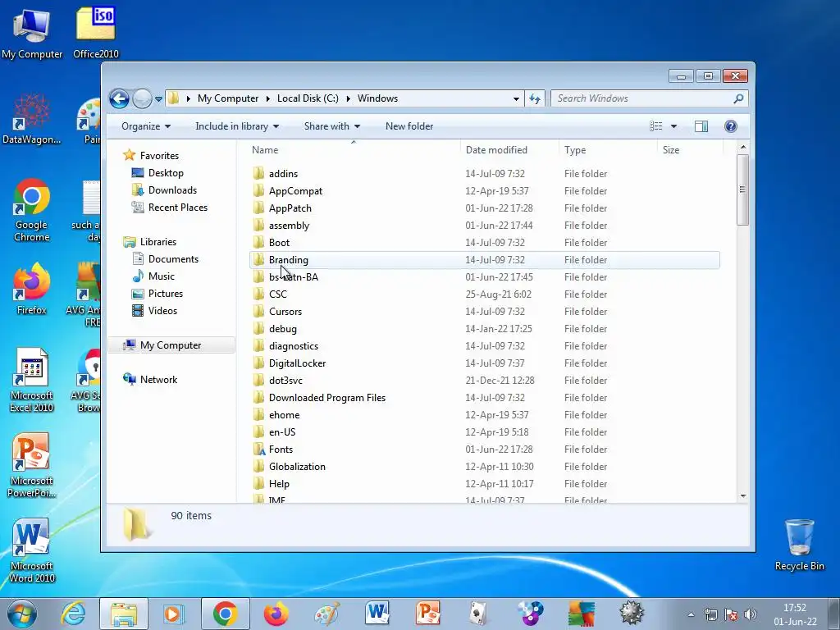Open the Share with menu
The width and height of the screenshot is (840, 630).
pos(332,126)
